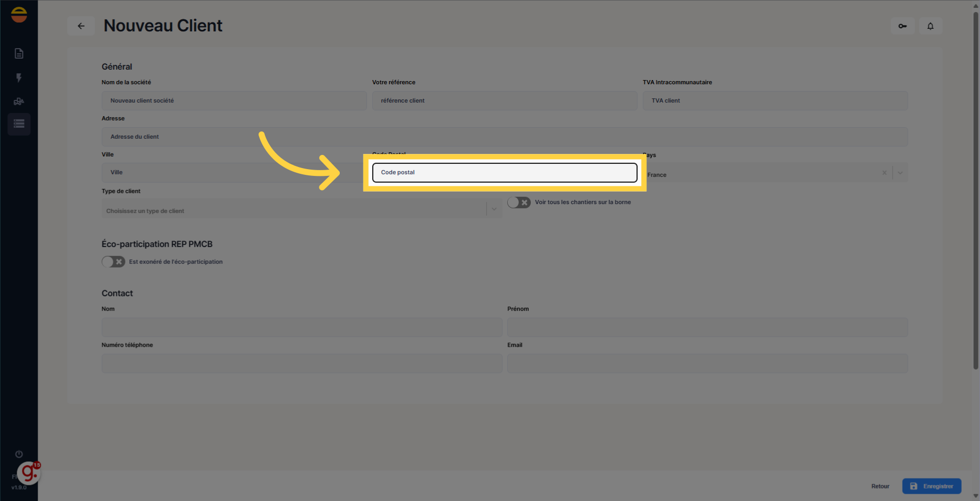Toggle Voir tous les chantiers sur la borne
The height and width of the screenshot is (501, 980).
coord(519,202)
